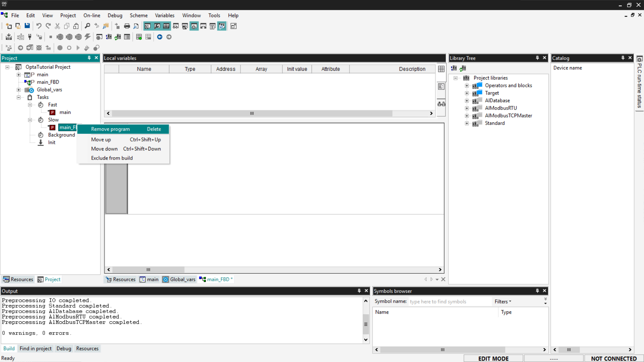Viewport: 644px width, 362px height.
Task: Click the local variables horizontal scrollbar
Action: point(252,113)
